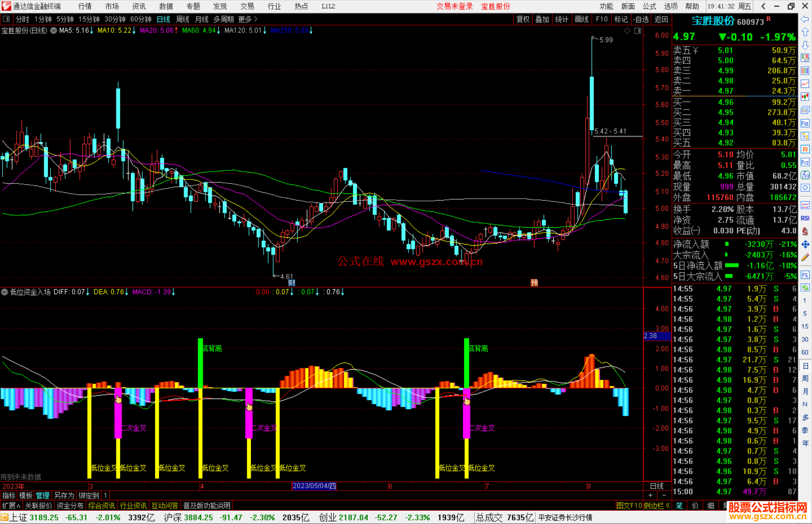Viewport: 812px width, 524px height.
Task: Click the F10 company info sidebar icon
Action: [805, 124]
